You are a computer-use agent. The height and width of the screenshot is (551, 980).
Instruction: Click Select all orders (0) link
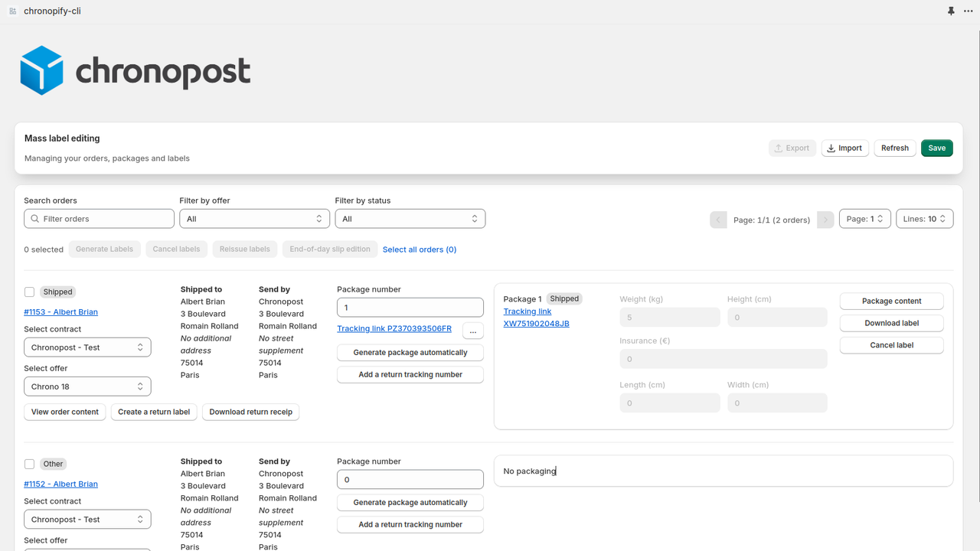click(420, 249)
